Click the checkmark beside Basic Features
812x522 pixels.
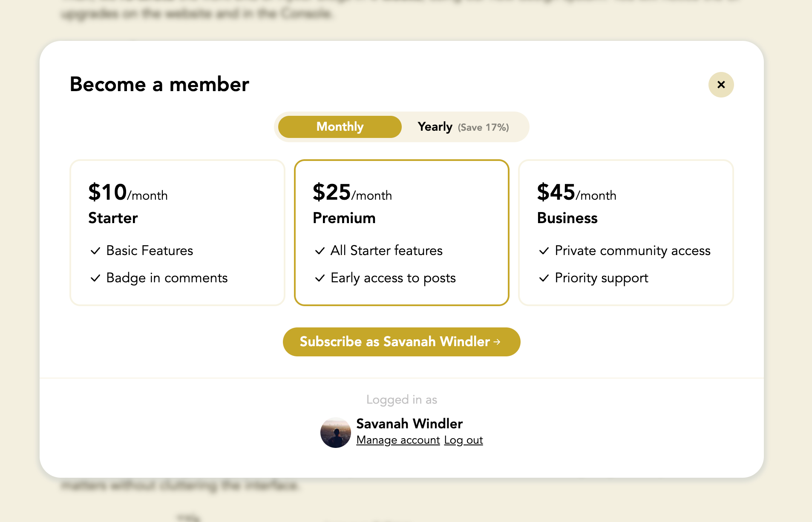(x=95, y=251)
